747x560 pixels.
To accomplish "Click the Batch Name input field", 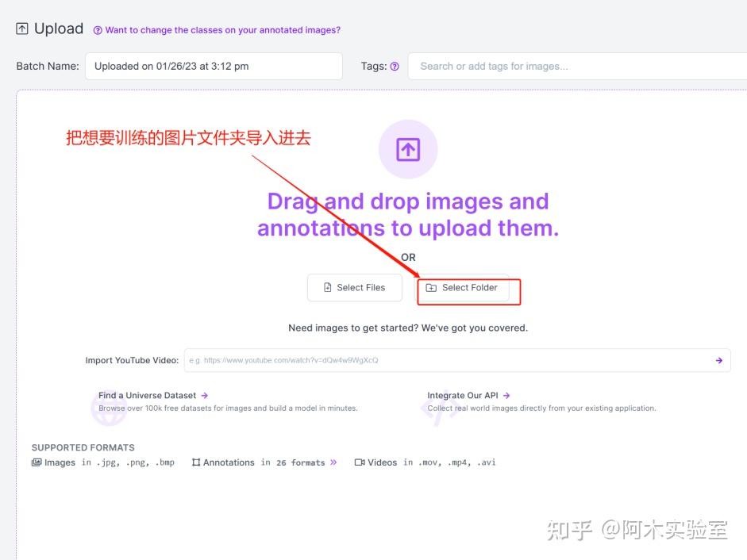I will 214,66.
